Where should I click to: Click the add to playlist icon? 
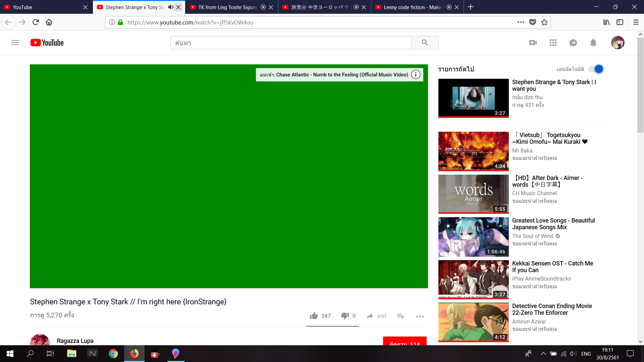click(400, 316)
